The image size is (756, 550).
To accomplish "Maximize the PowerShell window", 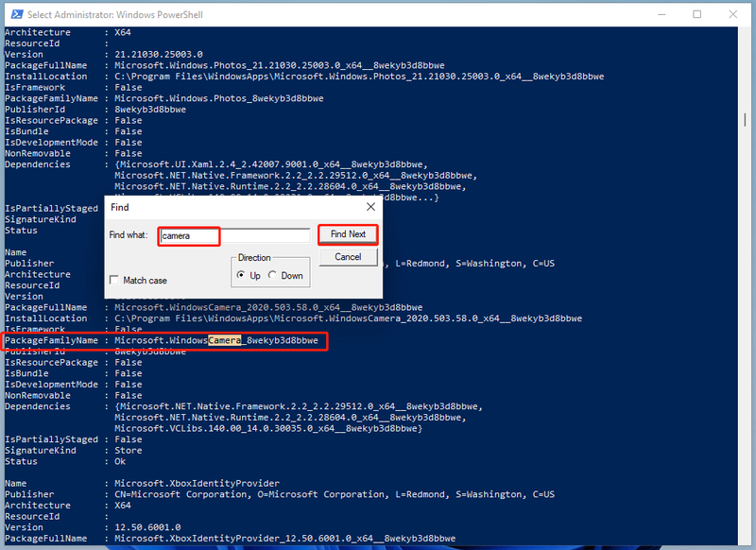I will click(x=696, y=14).
